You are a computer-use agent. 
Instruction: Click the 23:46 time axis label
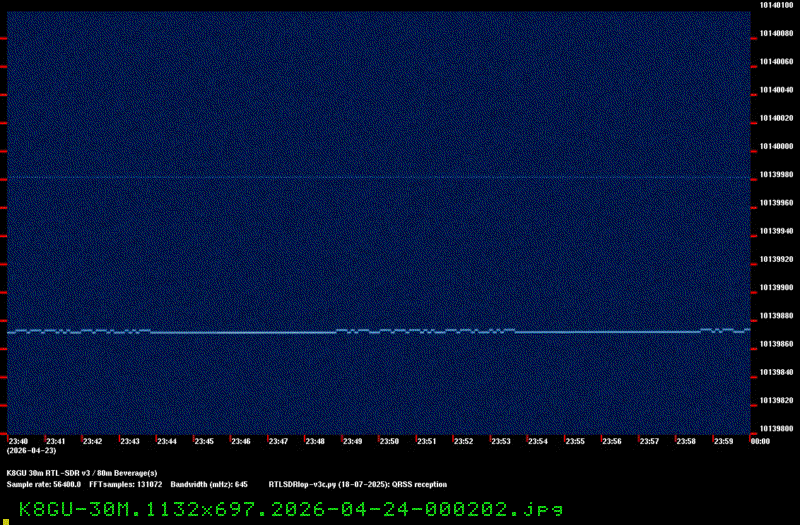pos(241,441)
